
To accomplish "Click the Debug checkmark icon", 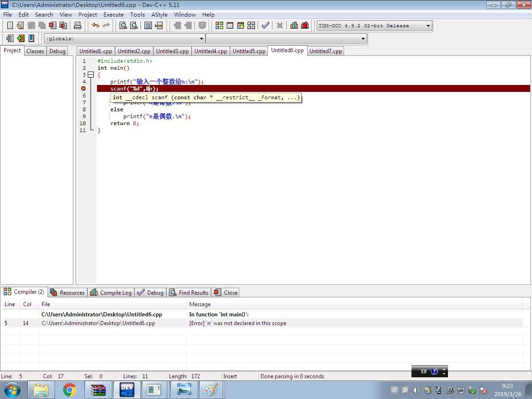I will 266,25.
